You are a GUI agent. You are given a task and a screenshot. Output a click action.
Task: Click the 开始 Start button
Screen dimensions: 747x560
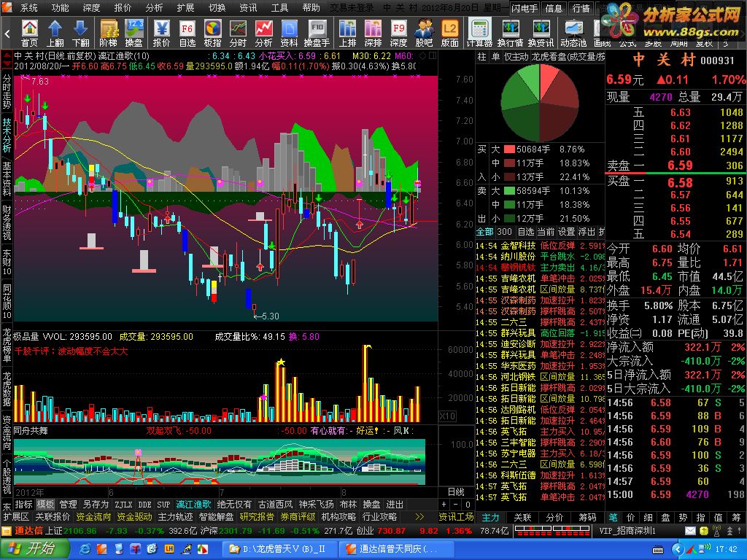coord(34,548)
